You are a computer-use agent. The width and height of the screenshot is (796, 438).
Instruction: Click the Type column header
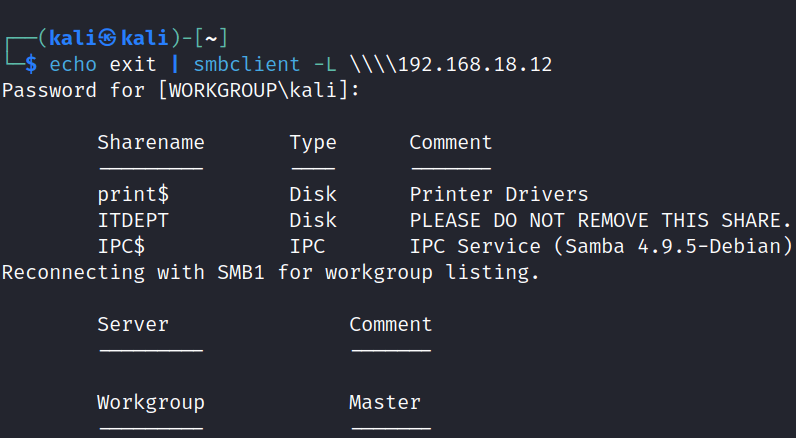pos(313,143)
